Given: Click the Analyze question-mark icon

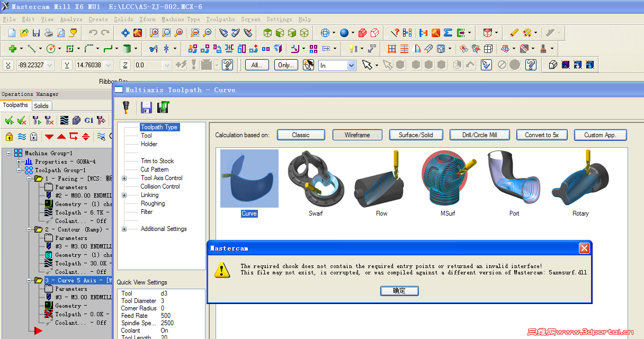Looking at the screenshot, I should (x=395, y=33).
